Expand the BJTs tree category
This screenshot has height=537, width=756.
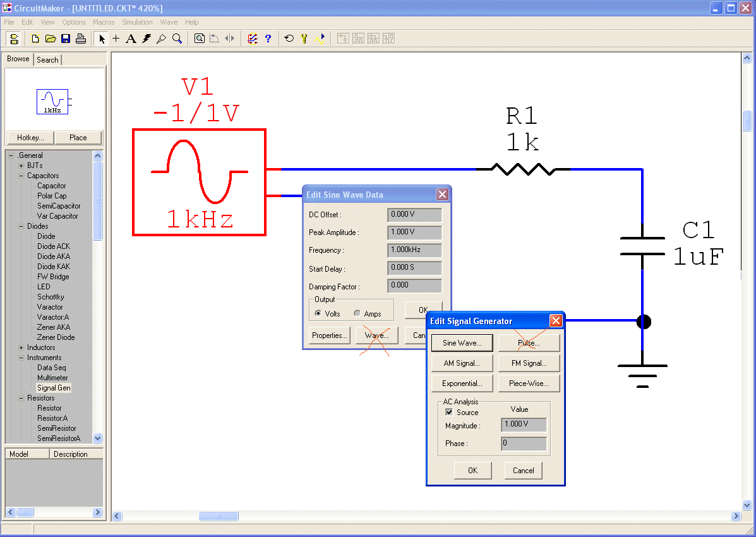click(21, 166)
